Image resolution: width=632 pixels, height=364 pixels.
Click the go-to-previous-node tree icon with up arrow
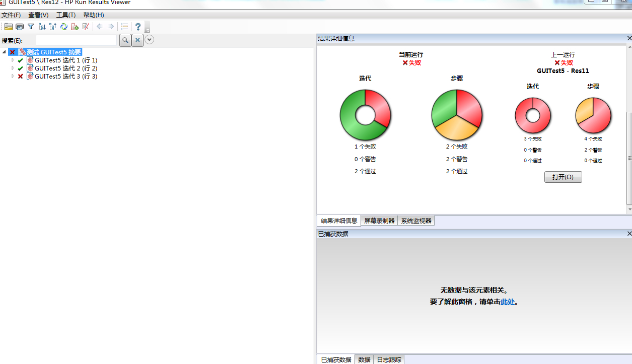coord(53,27)
